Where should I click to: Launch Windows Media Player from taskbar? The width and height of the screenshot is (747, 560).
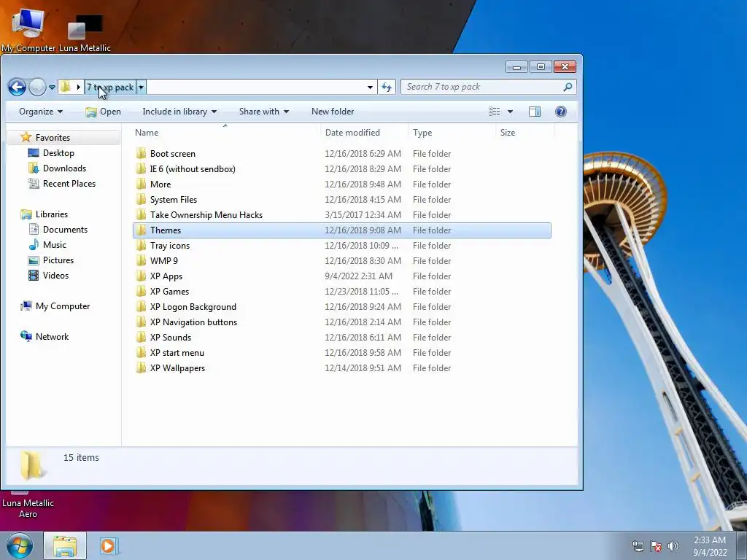coord(109,546)
